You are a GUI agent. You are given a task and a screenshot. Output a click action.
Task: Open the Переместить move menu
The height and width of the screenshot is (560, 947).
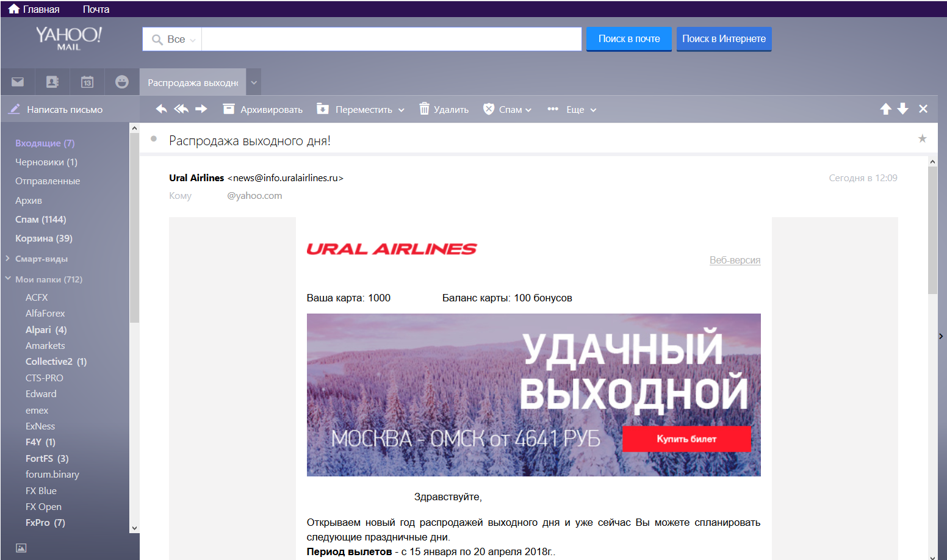(361, 109)
